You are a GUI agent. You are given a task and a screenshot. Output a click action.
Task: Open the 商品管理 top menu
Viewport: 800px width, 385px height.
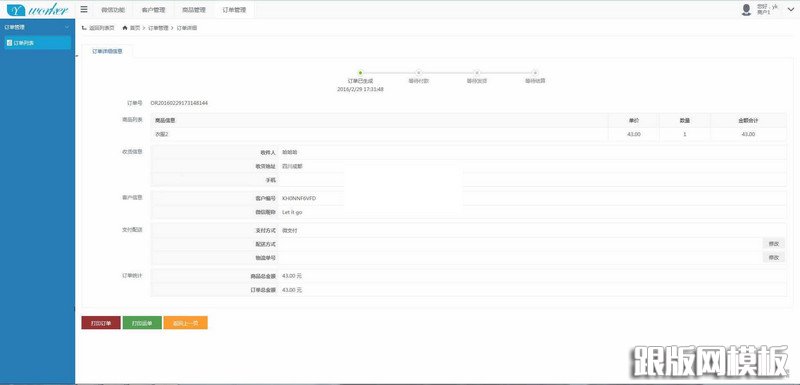pyautogui.click(x=193, y=10)
